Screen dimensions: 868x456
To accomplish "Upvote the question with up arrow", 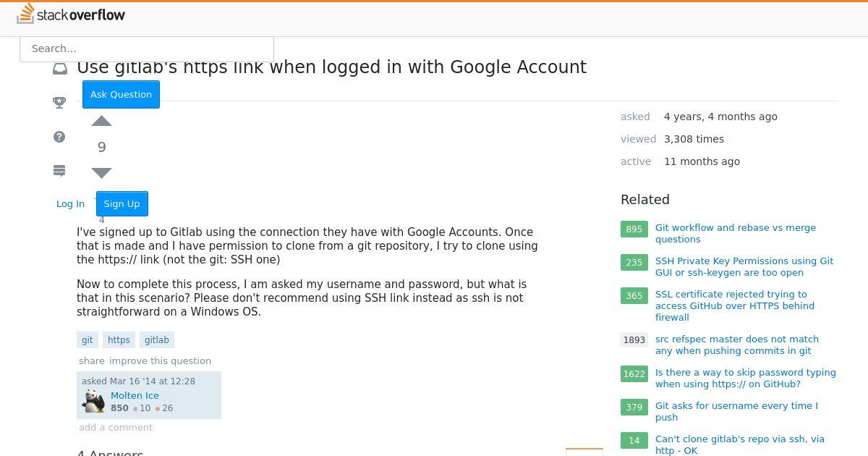I will coord(102,121).
